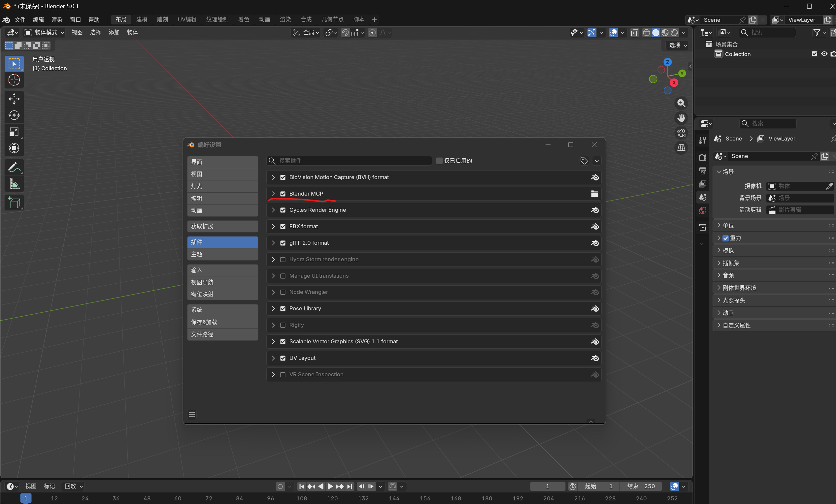836x504 pixels.
Task: Open the 键位映射 preferences section
Action: [x=222, y=294]
